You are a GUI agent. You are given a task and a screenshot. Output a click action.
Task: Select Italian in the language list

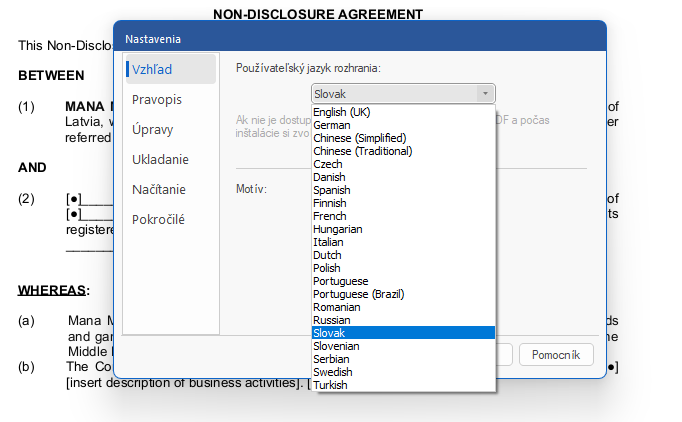coord(403,242)
